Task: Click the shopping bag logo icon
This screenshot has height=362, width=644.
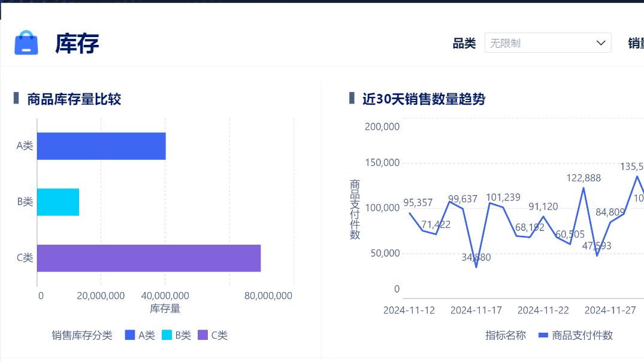Action: pos(25,43)
